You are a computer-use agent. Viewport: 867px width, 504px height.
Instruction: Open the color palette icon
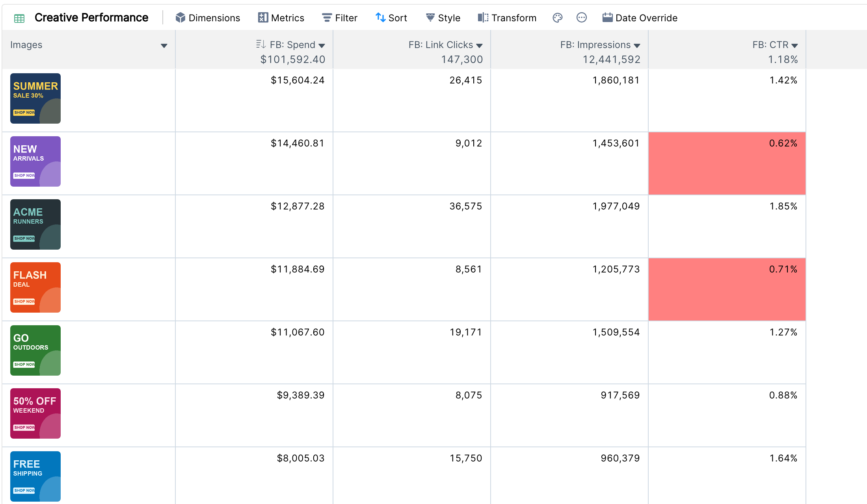(x=558, y=18)
